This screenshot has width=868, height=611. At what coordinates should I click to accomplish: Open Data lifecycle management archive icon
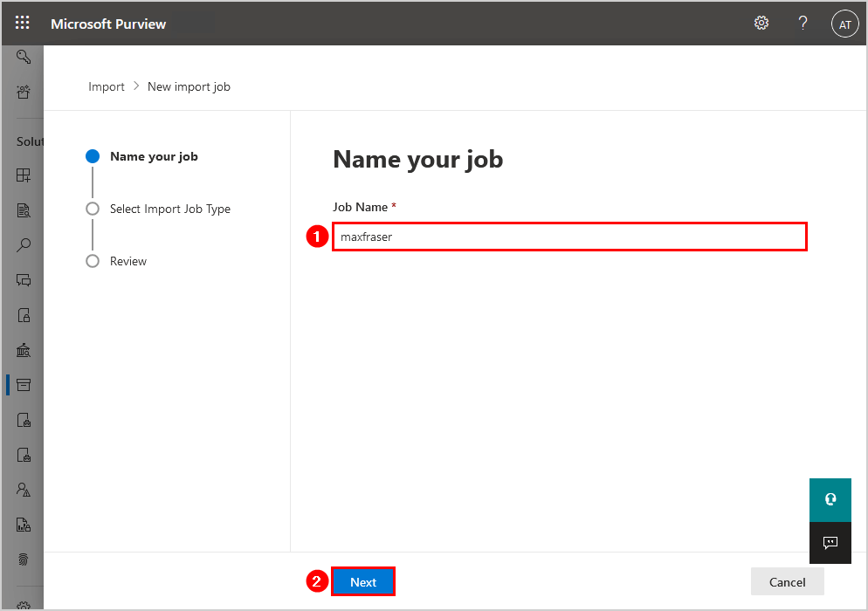coord(24,385)
